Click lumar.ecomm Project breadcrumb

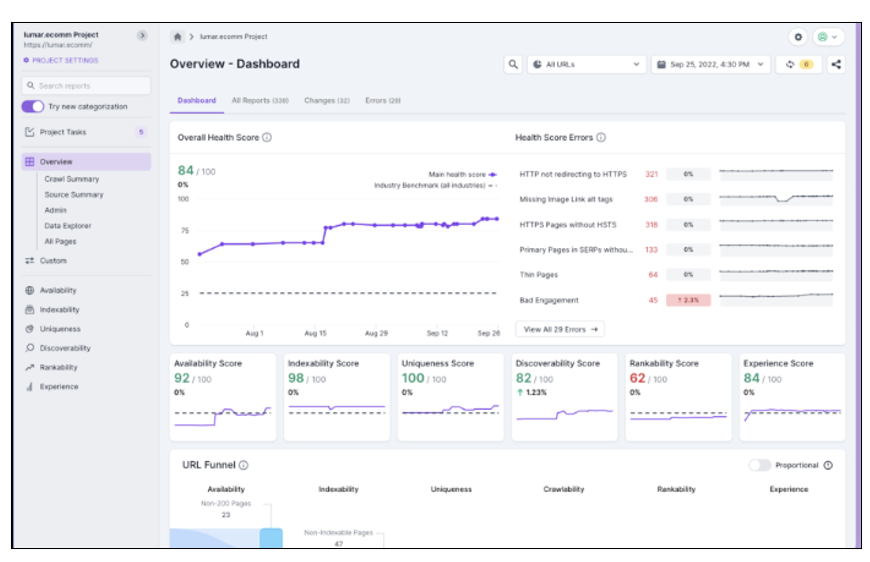click(x=233, y=37)
